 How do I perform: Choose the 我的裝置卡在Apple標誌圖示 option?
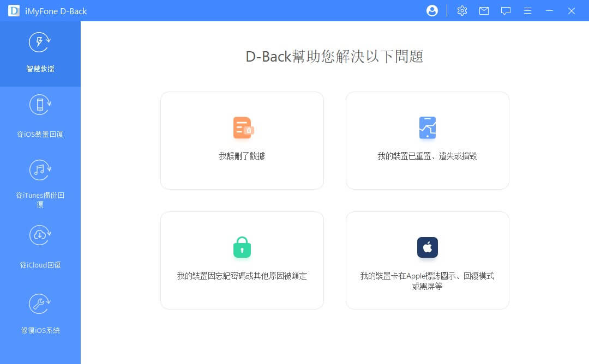pos(428,260)
